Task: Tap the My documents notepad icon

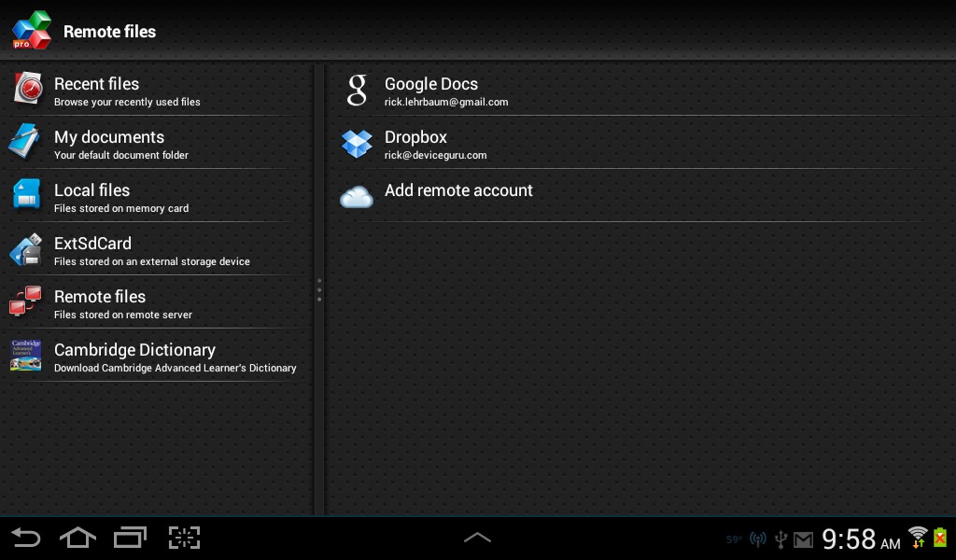Action: [25, 141]
